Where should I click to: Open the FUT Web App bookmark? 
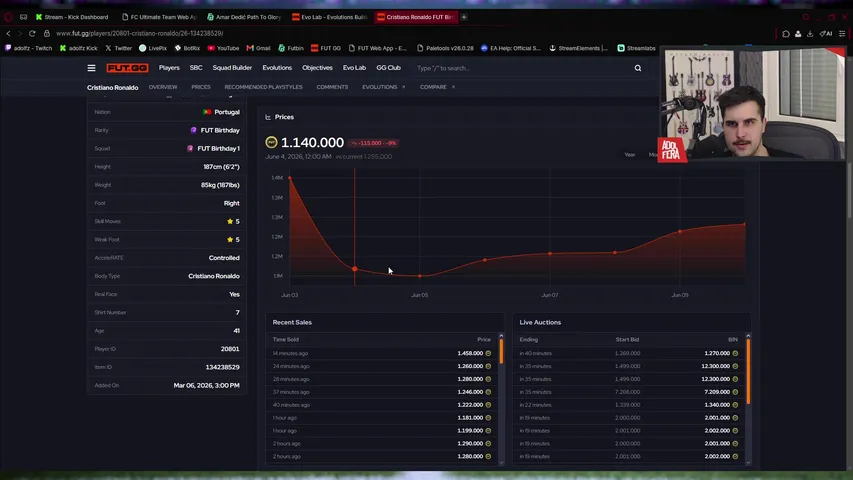coord(378,48)
